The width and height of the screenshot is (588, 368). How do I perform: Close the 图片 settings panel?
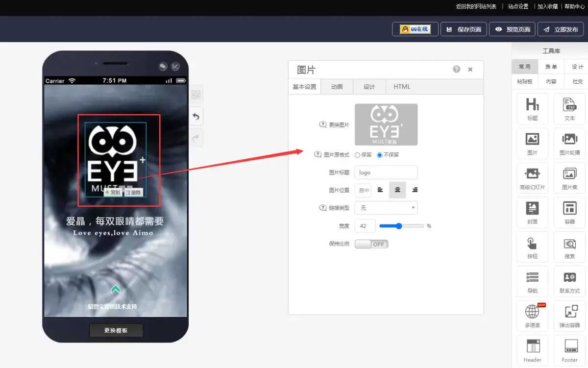pos(470,69)
